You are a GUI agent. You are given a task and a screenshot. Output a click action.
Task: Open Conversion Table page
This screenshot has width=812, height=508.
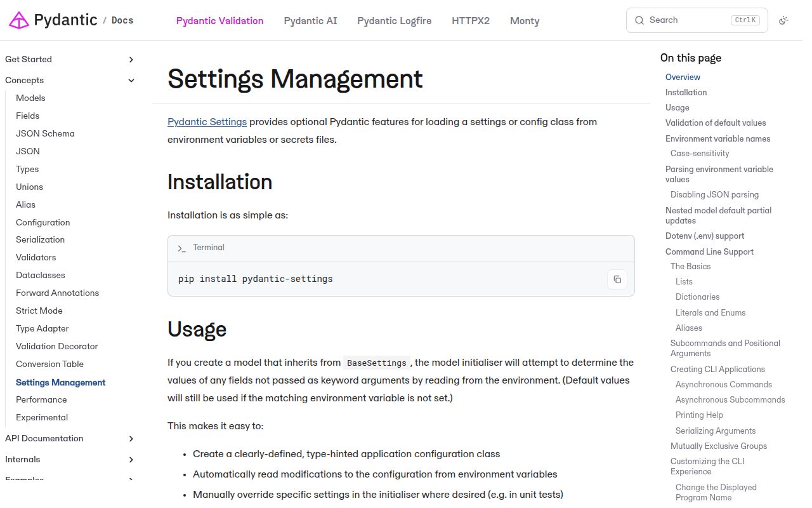click(x=49, y=364)
